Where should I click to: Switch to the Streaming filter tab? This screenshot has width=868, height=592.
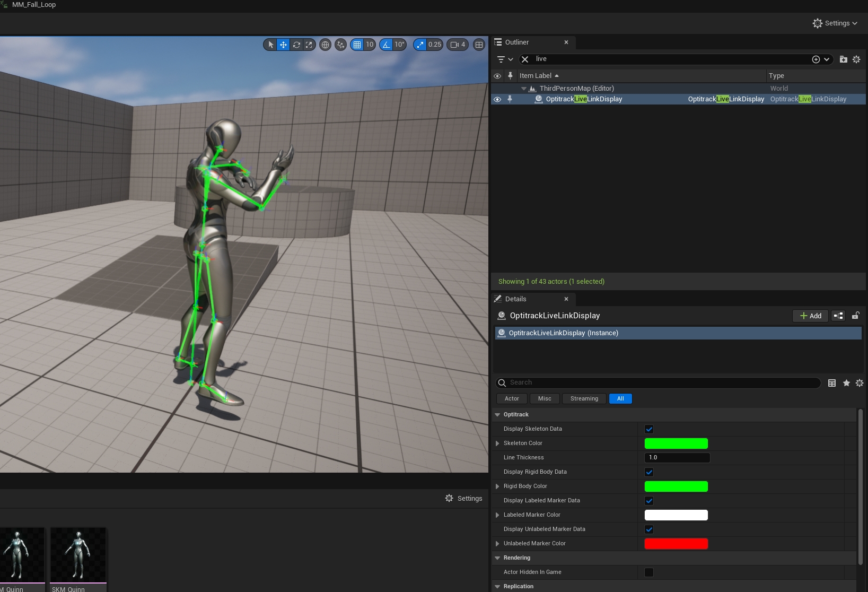pos(584,399)
